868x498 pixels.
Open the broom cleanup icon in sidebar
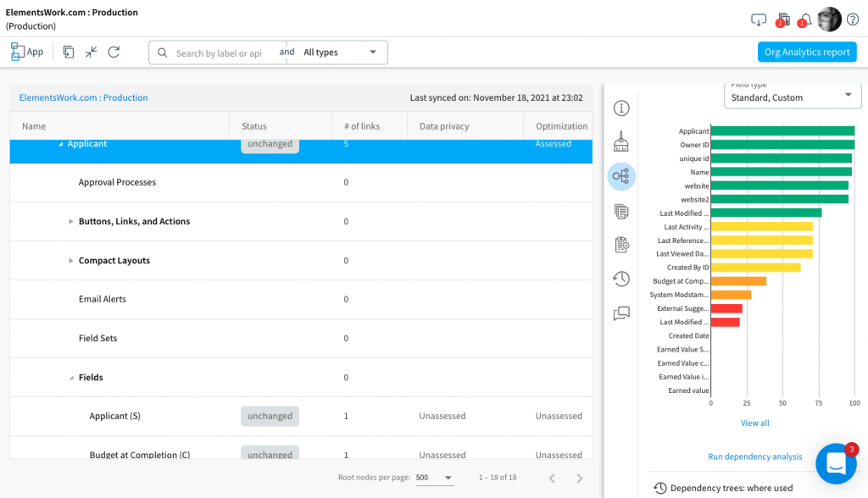click(x=621, y=141)
